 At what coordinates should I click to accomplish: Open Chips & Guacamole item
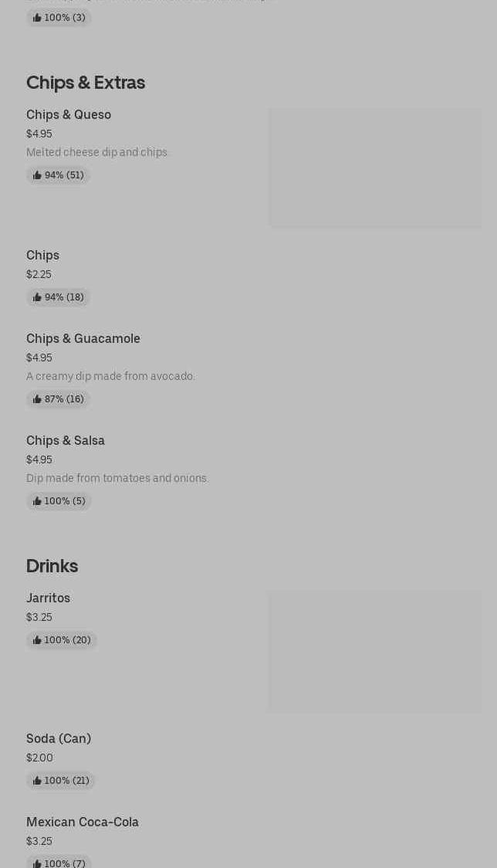tap(83, 339)
